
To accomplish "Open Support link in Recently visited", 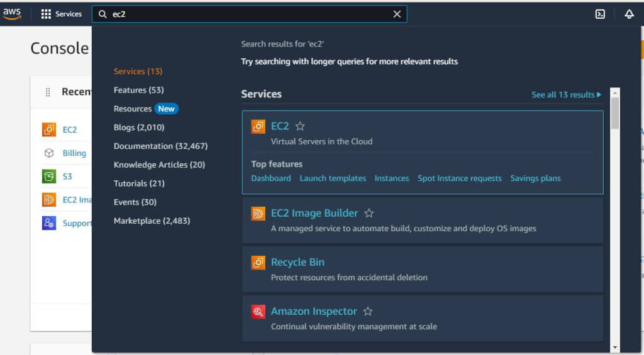I will pyautogui.click(x=77, y=223).
